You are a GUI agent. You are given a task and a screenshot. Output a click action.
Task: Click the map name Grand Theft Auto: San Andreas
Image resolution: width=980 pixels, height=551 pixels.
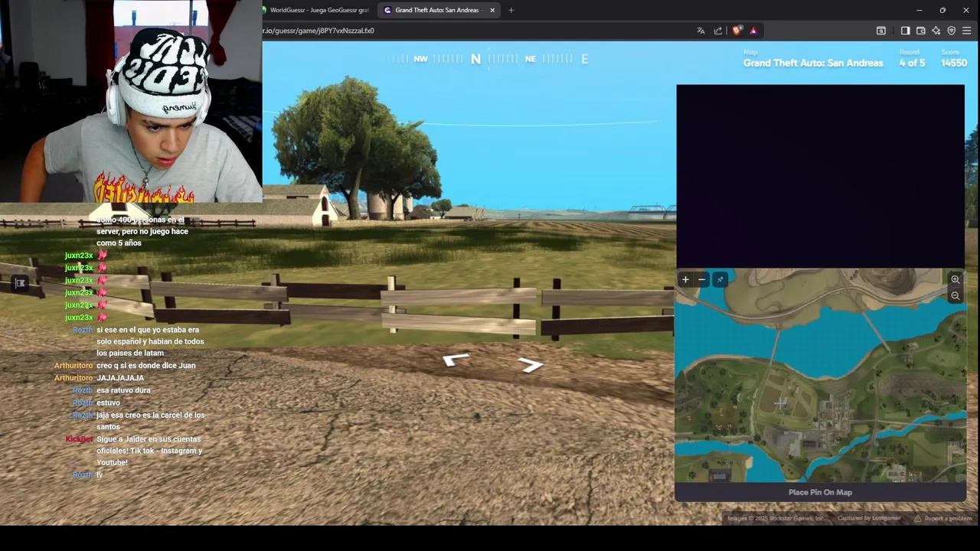click(813, 63)
